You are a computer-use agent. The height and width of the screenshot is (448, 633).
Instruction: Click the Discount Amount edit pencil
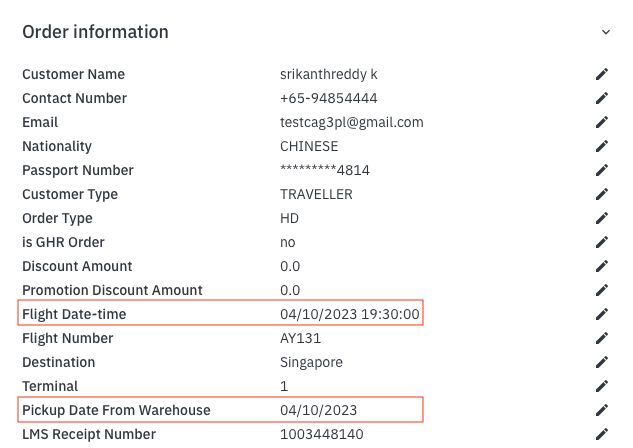pos(602,266)
